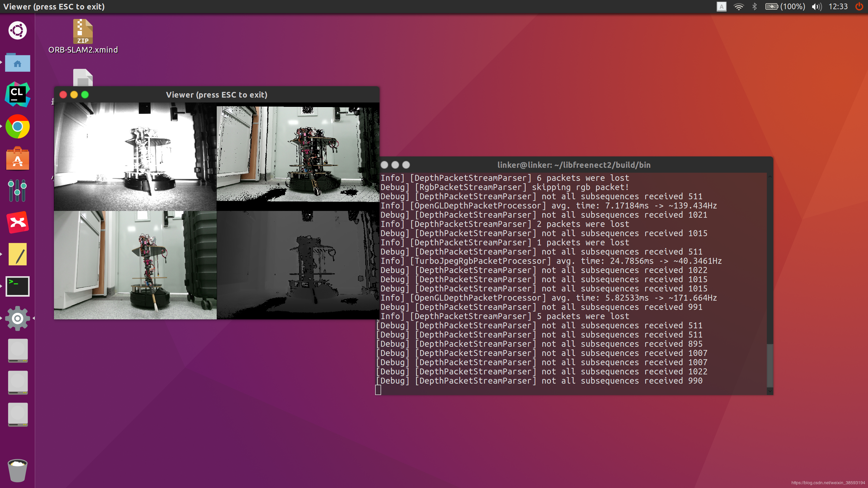
Task: Click the terminal title linker@linker libfreenect2
Action: pos(574,165)
